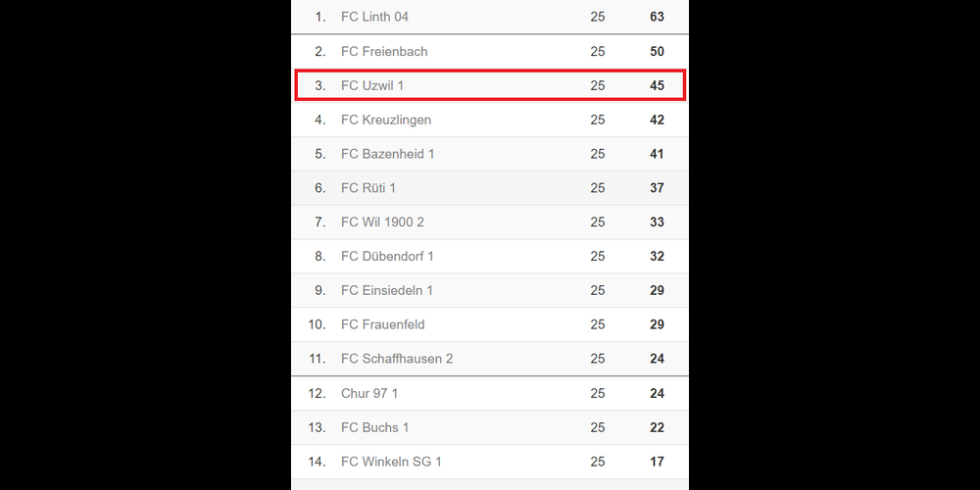Open the FC Linth 04 team link

374,17
